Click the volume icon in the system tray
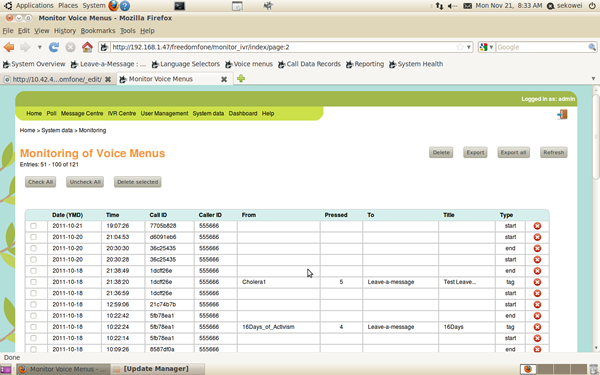 coord(452,6)
